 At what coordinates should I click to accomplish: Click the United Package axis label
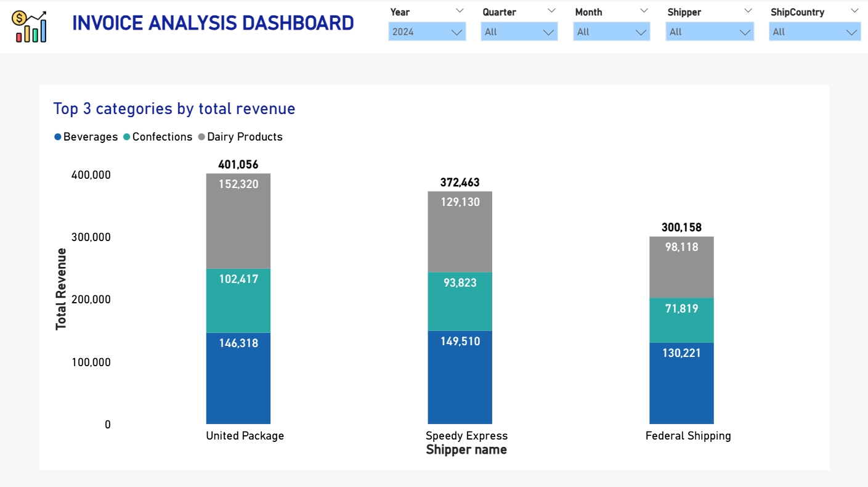click(245, 436)
